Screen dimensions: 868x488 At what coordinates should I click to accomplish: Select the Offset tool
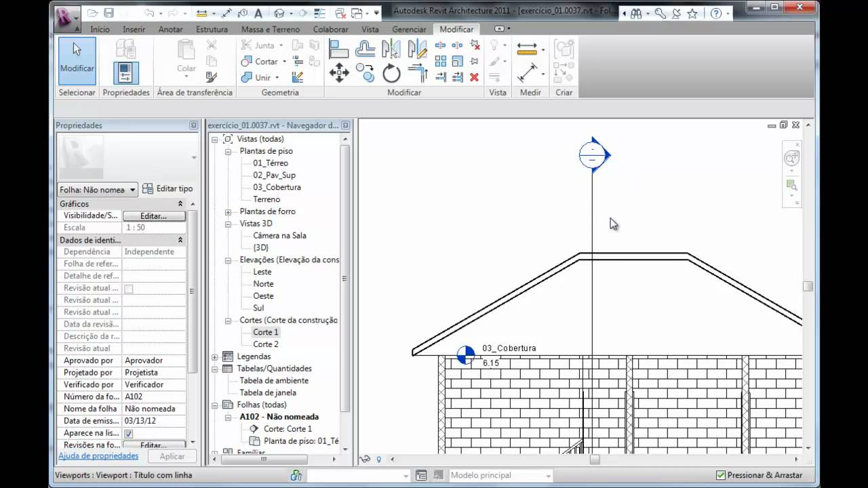click(366, 49)
